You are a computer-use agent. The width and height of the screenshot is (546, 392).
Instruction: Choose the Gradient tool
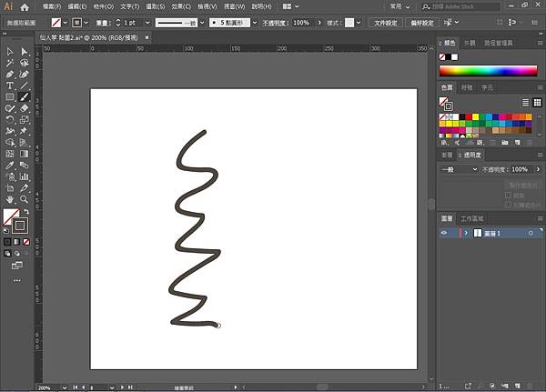pyautogui.click(x=24, y=154)
